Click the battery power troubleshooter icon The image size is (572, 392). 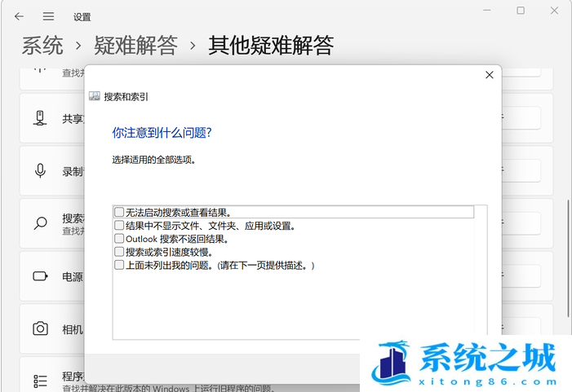click(40, 276)
